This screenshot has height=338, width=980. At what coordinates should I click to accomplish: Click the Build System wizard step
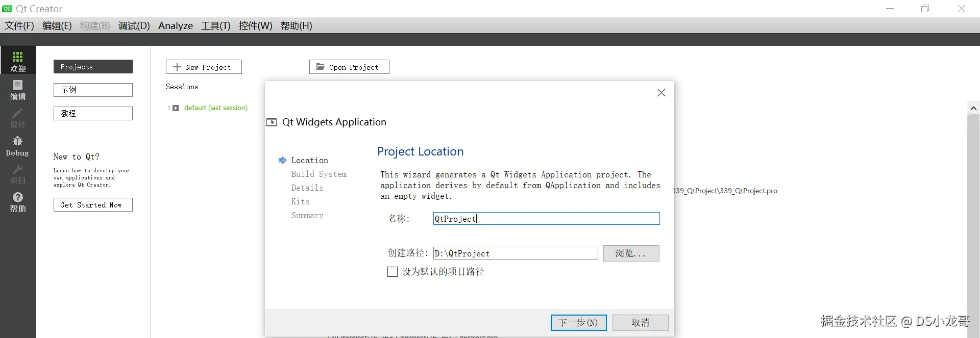click(319, 174)
